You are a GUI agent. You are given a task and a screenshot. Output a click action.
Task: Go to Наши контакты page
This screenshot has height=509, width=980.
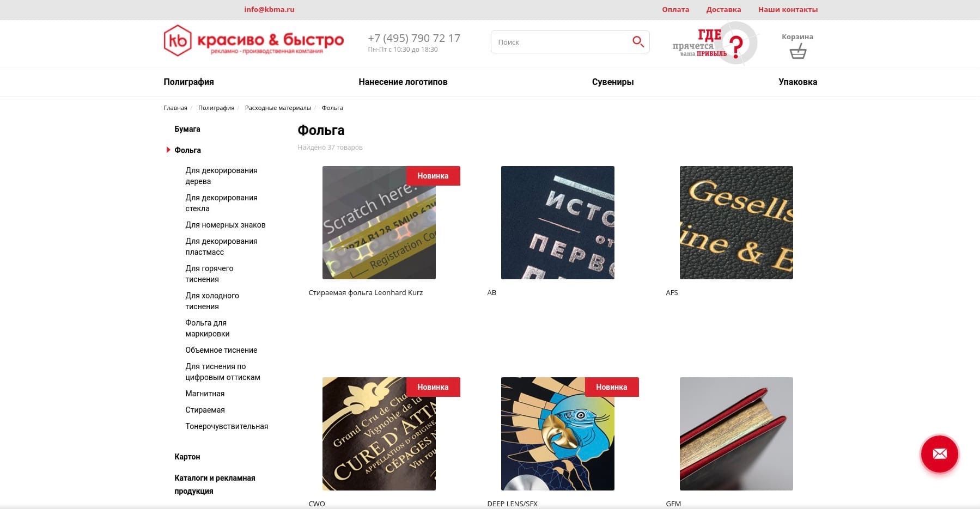point(788,9)
